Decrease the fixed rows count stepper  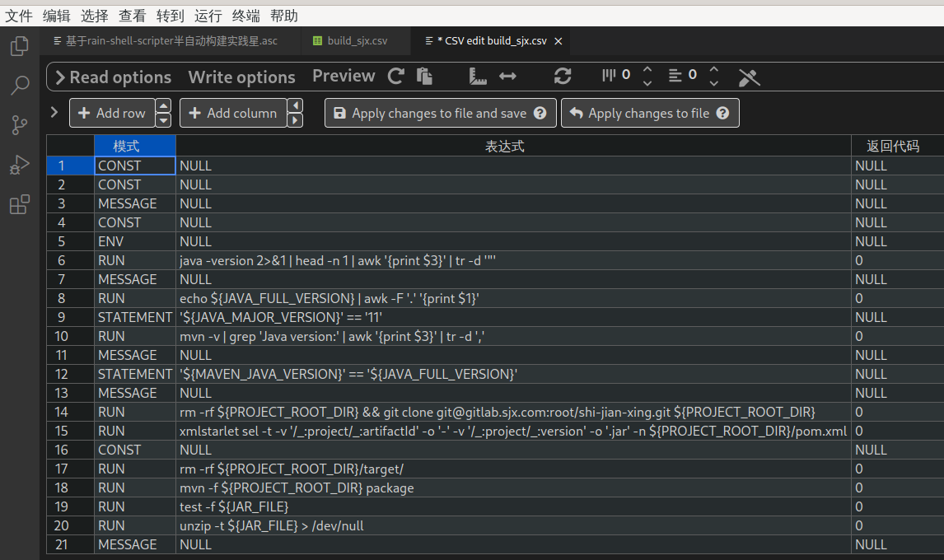tap(714, 83)
